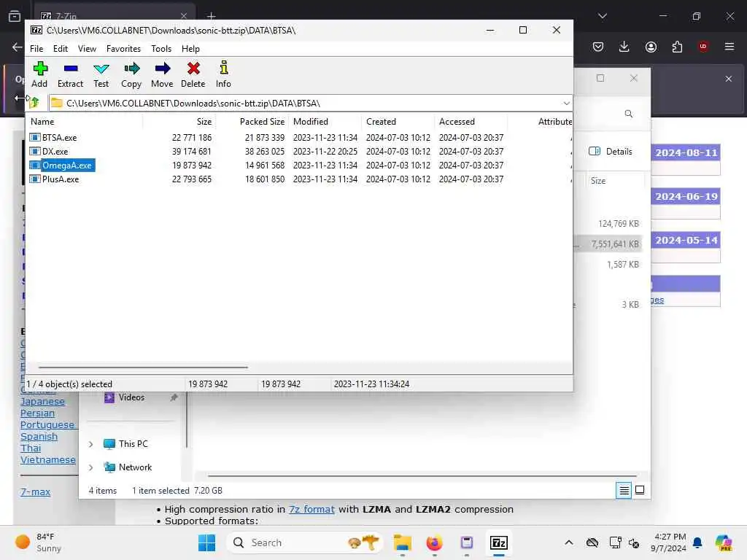
Task: Open Videos in Explorer quick access
Action: coord(124,397)
